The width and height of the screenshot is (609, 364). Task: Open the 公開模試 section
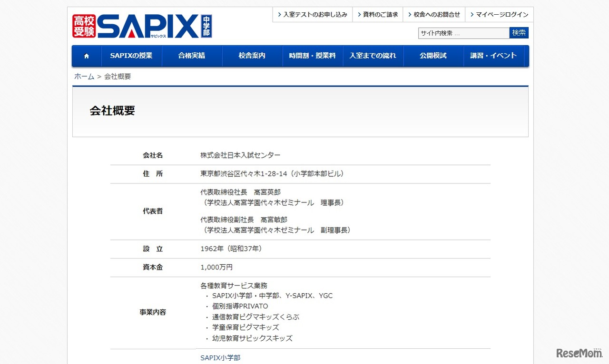pyautogui.click(x=433, y=56)
